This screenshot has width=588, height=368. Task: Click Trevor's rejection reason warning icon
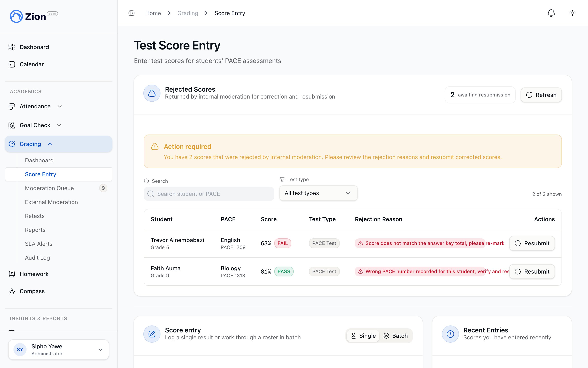361,243
